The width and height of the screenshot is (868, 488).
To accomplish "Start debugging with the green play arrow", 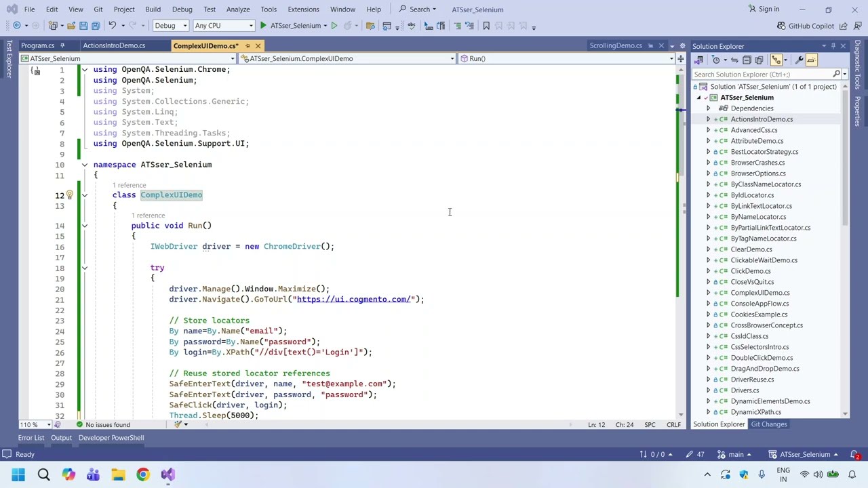I will coord(263,26).
